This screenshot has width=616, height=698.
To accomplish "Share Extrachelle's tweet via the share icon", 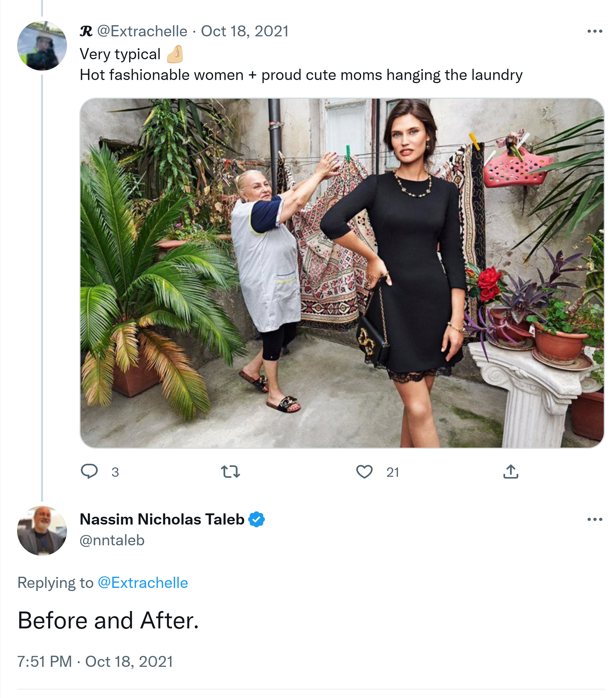I will click(511, 472).
